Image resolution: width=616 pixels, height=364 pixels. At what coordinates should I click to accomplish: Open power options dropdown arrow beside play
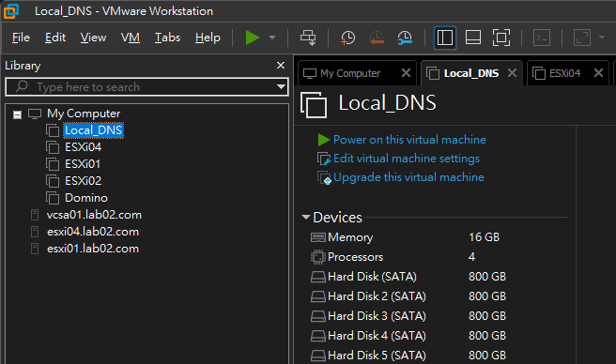272,38
